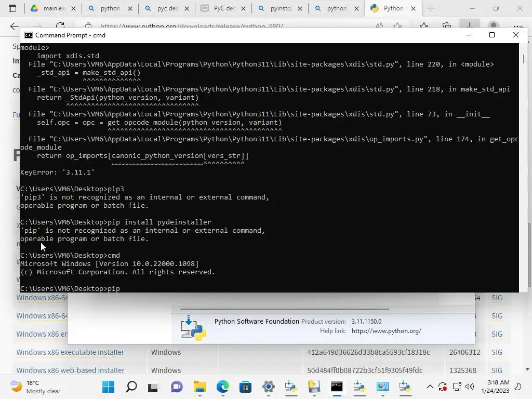
Task: Open the Control Panel-style monitor taskbar icon
Action: (x=382, y=387)
